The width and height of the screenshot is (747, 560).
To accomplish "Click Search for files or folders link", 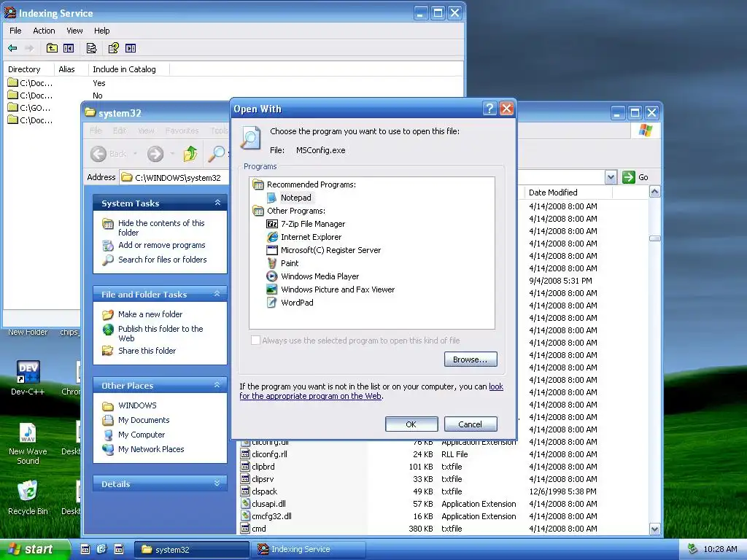I will [x=163, y=260].
